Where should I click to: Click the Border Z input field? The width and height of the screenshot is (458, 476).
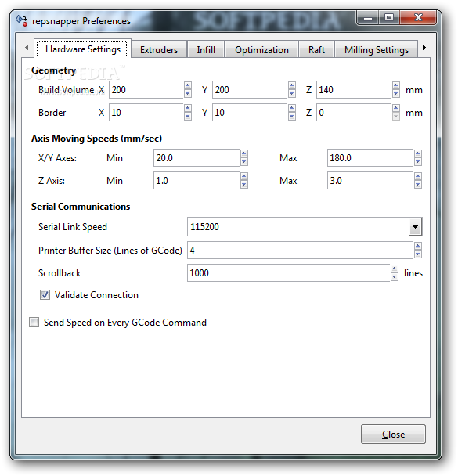pos(354,112)
